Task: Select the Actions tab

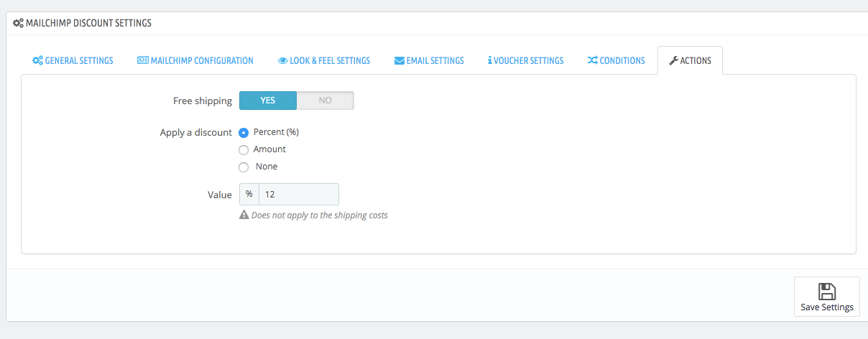Action: 690,60
